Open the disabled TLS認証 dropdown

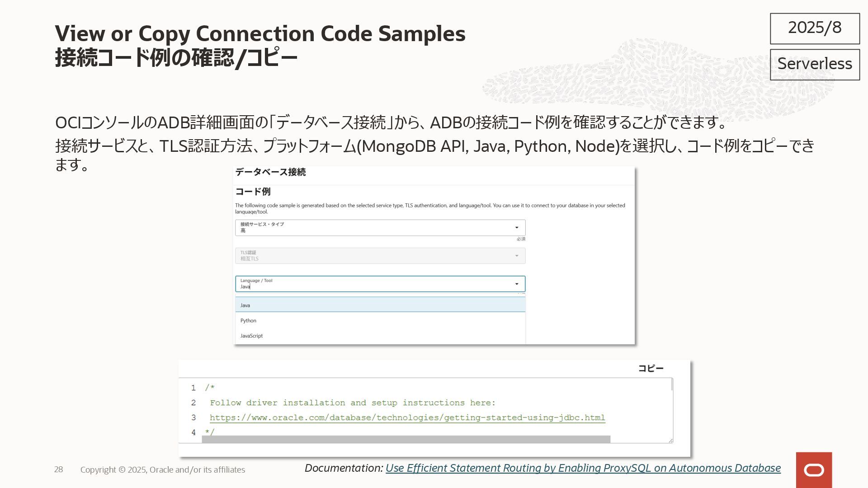(380, 256)
